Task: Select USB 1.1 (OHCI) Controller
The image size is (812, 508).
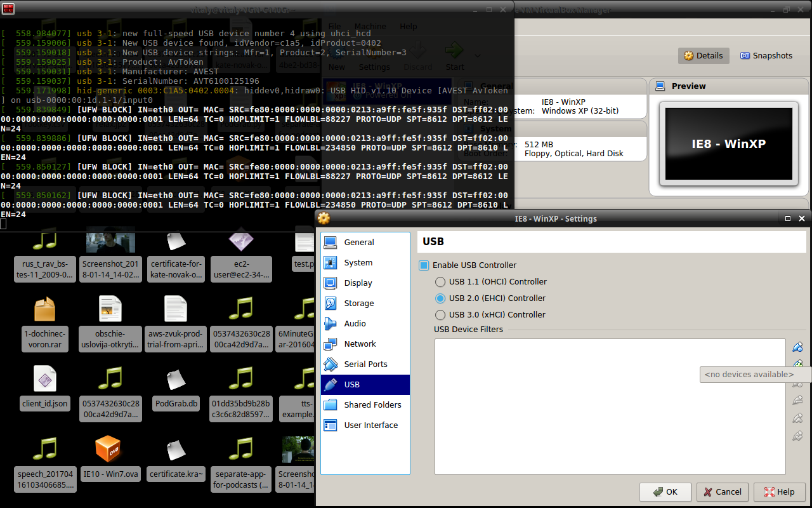Action: [490, 281]
